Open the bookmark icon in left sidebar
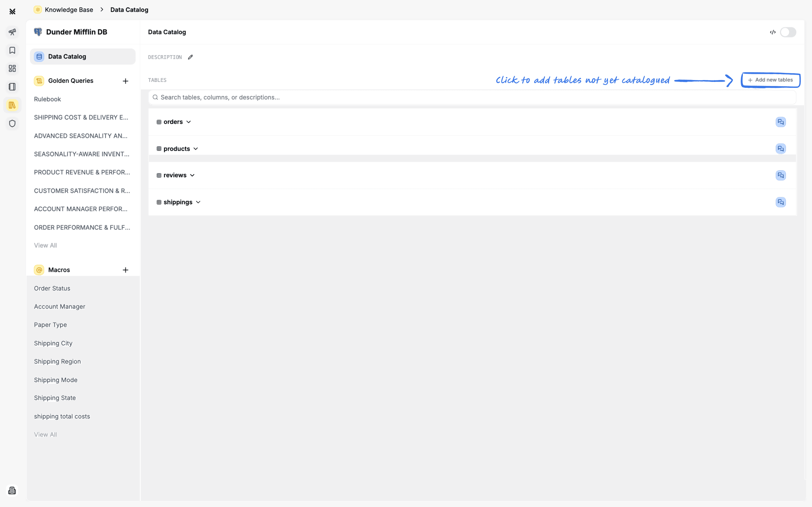 [x=12, y=50]
